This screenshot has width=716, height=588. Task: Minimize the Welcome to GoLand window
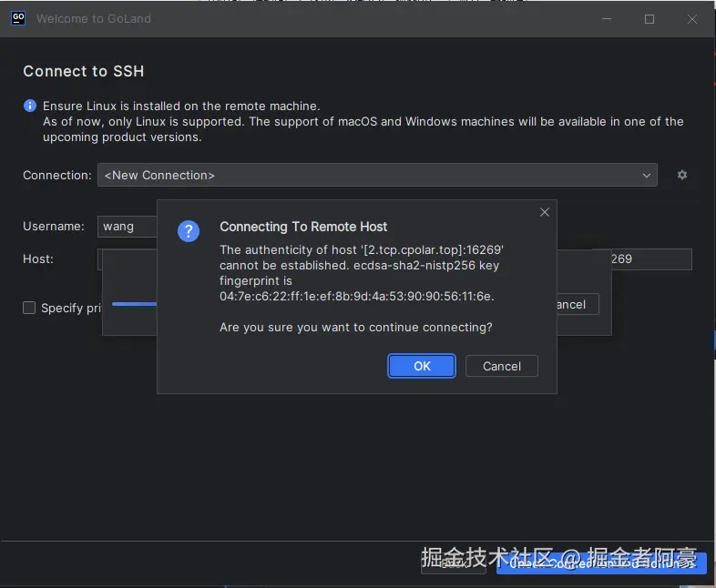(607, 19)
